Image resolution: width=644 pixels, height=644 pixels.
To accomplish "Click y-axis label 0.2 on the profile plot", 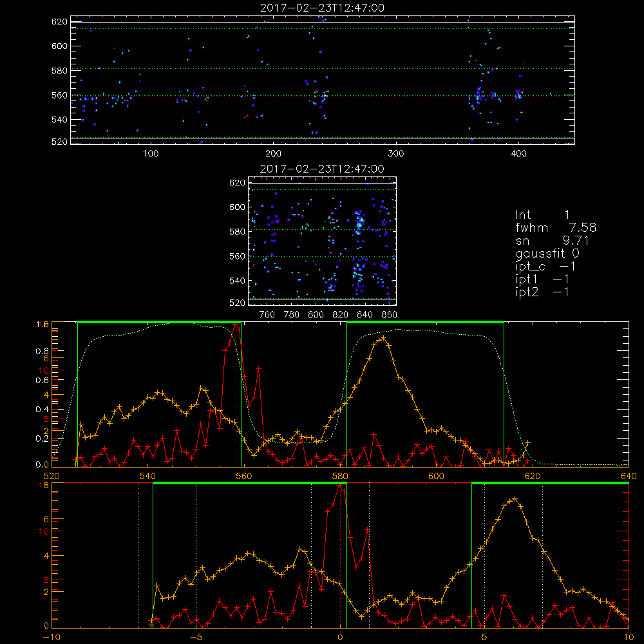I will 42,439.
